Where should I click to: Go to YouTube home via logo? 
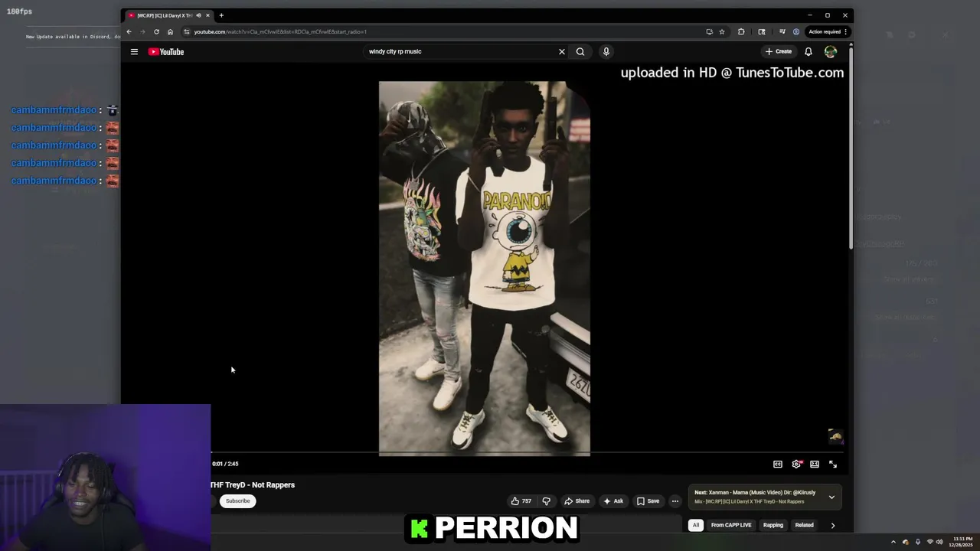(x=166, y=52)
